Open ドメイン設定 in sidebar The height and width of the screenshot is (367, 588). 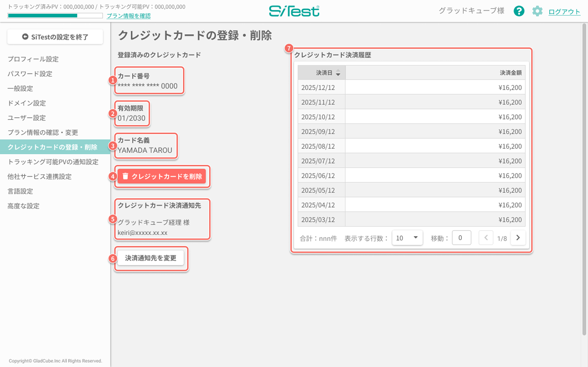pos(27,103)
